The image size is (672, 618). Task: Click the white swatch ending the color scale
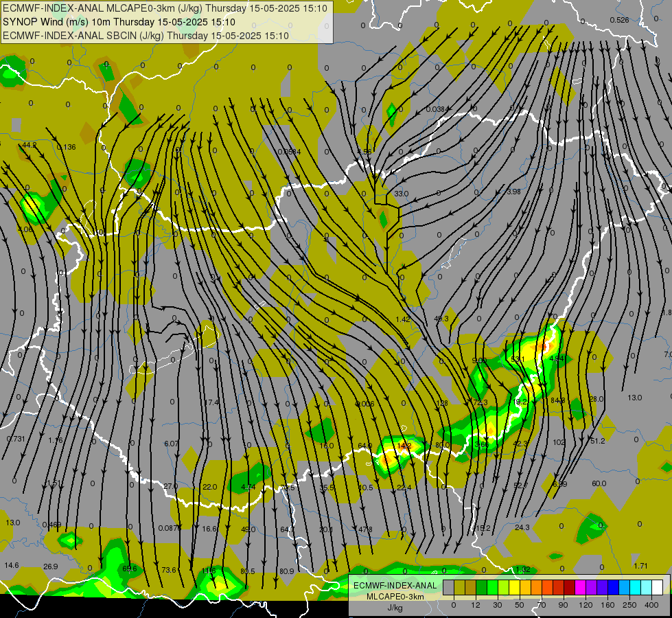click(x=657, y=587)
